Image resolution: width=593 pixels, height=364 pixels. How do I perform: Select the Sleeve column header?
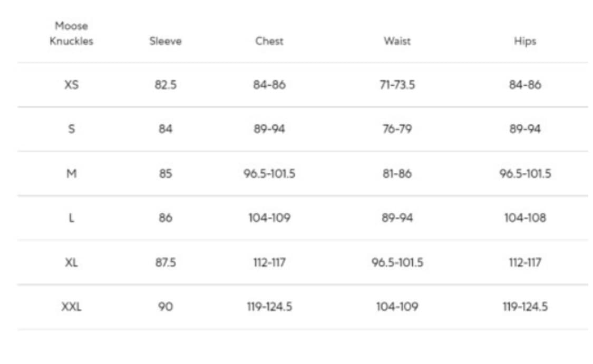click(165, 41)
